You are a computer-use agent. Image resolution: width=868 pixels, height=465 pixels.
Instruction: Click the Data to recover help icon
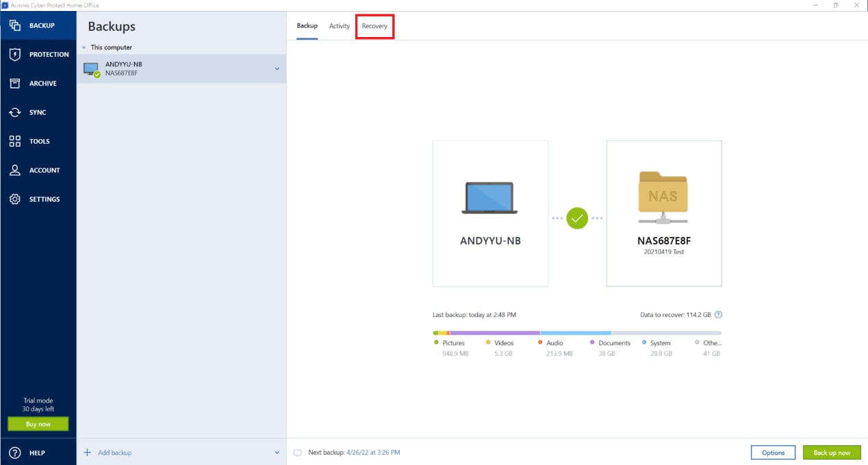click(x=718, y=315)
